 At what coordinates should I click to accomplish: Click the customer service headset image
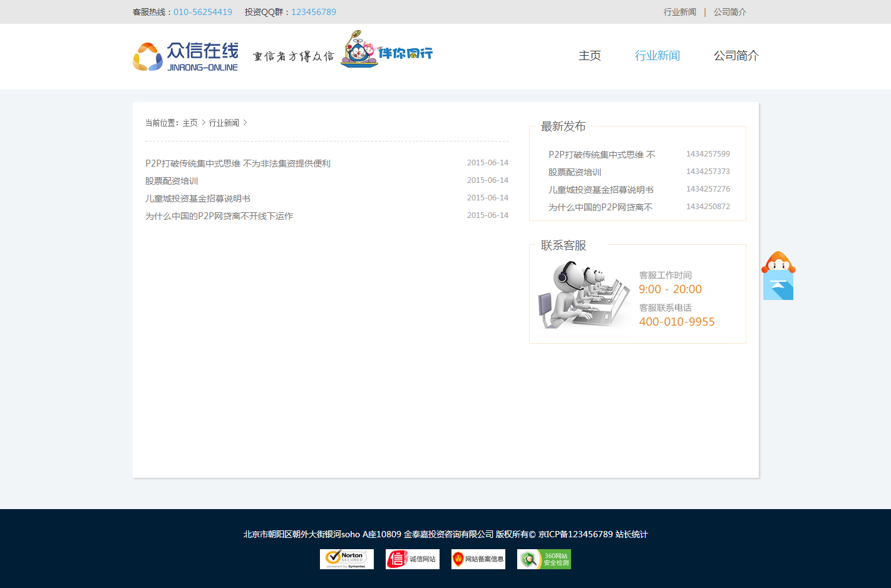(x=584, y=294)
